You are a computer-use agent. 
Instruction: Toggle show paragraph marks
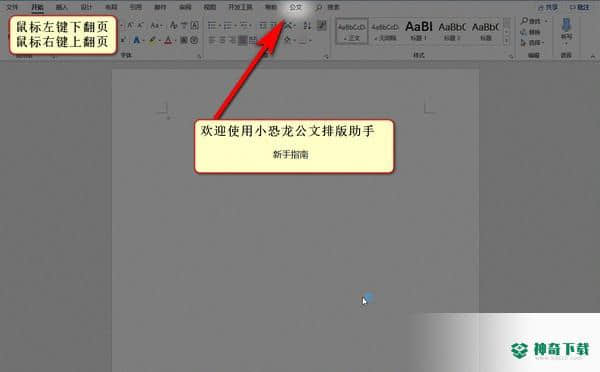click(322, 26)
